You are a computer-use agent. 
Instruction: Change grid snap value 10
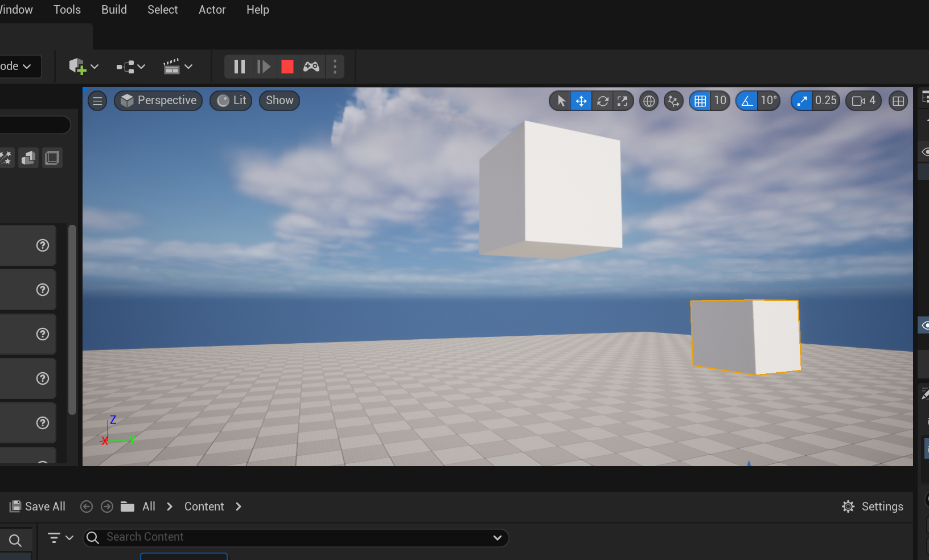tap(720, 101)
